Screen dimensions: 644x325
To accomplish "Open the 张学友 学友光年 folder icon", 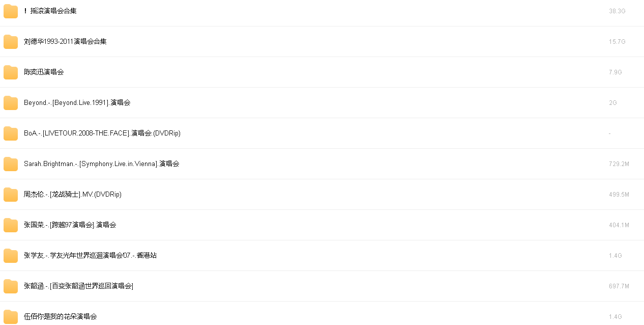I will click(11, 256).
